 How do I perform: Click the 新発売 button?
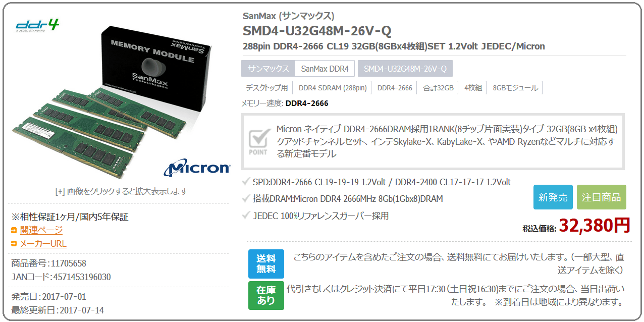(553, 197)
